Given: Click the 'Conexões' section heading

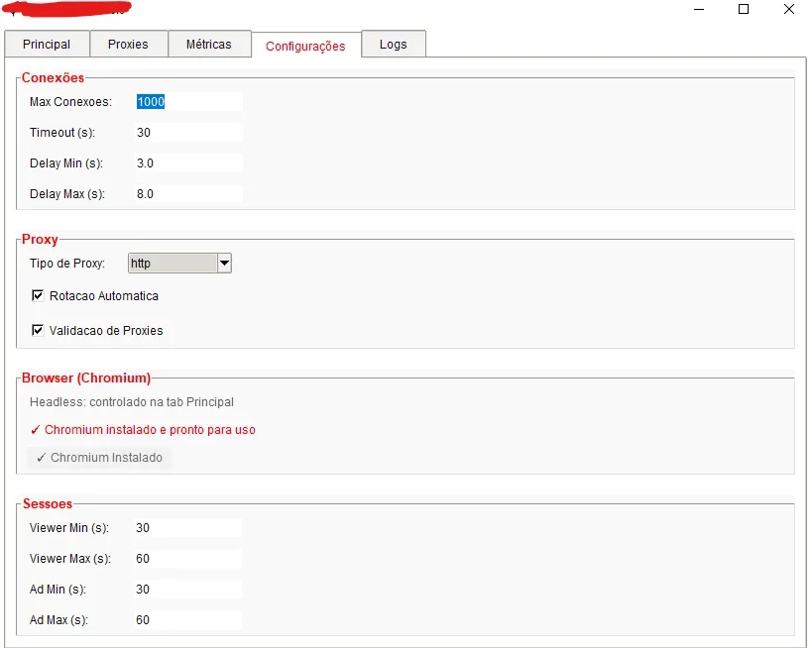Looking at the screenshot, I should [x=53, y=77].
